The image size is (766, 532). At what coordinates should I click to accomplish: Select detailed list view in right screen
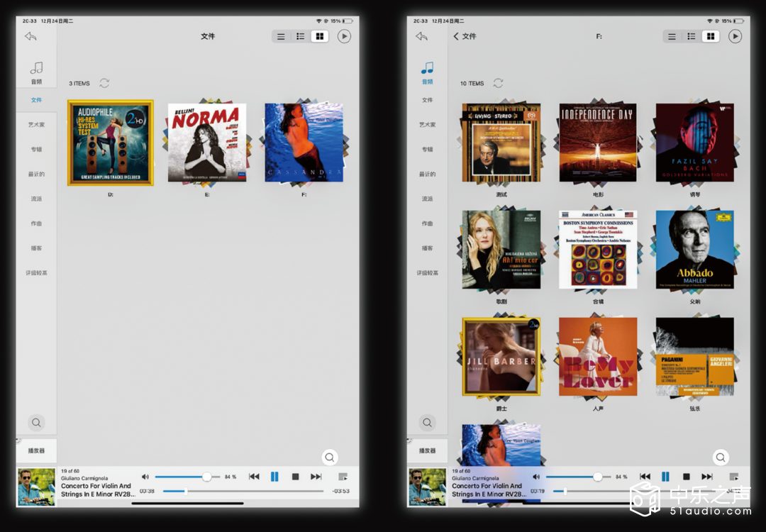(x=692, y=36)
